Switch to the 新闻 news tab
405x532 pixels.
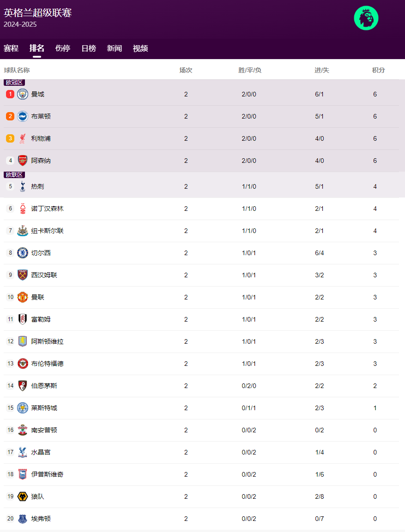coord(115,48)
